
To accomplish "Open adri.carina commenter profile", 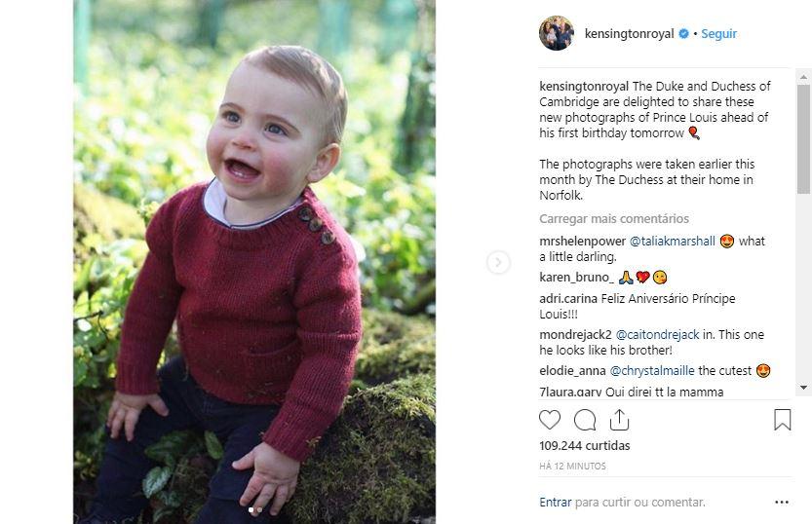I will (x=571, y=299).
